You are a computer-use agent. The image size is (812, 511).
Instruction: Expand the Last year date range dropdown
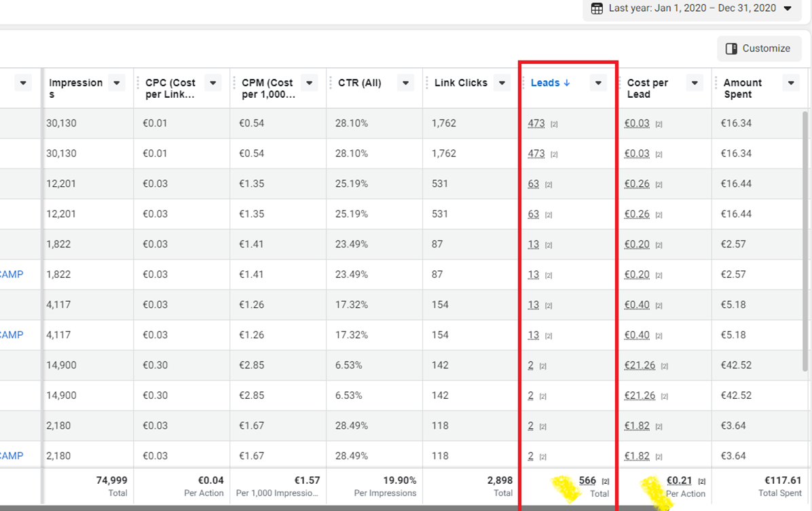pos(788,9)
